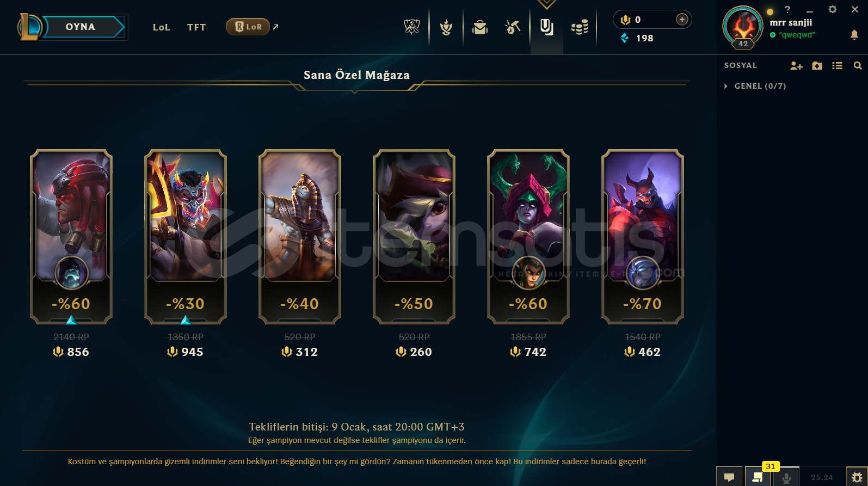The height and width of the screenshot is (486, 868).
Task: Open notifications bell icon
Action: click(x=854, y=35)
